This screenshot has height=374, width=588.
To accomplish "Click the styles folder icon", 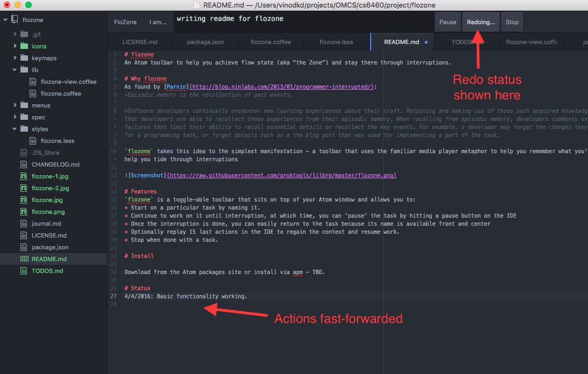I will (x=24, y=129).
